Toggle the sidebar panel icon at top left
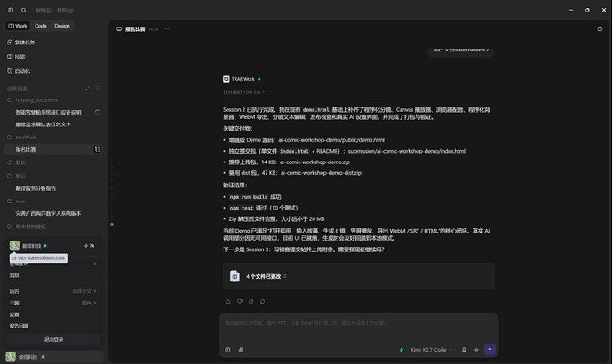Image resolution: width=613 pixels, height=364 pixels. pyautogui.click(x=11, y=10)
